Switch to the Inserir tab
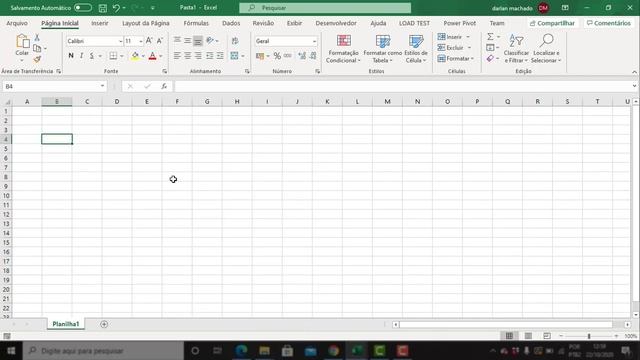Viewport: 640px width, 360px height. (100, 23)
